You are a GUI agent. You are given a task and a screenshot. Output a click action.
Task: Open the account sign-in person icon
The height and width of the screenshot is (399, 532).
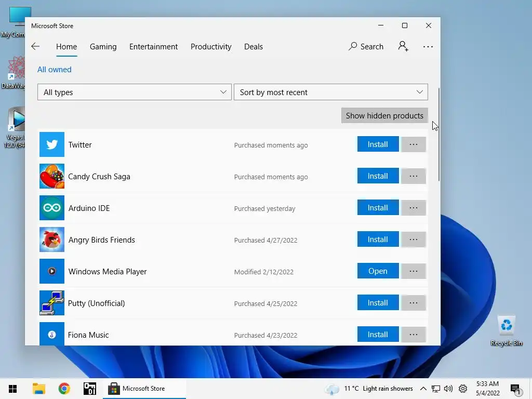click(403, 46)
